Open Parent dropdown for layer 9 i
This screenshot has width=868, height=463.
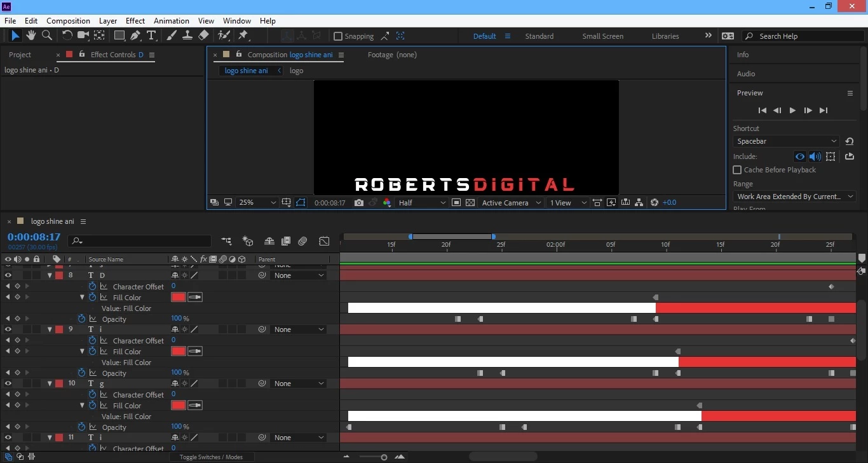299,329
